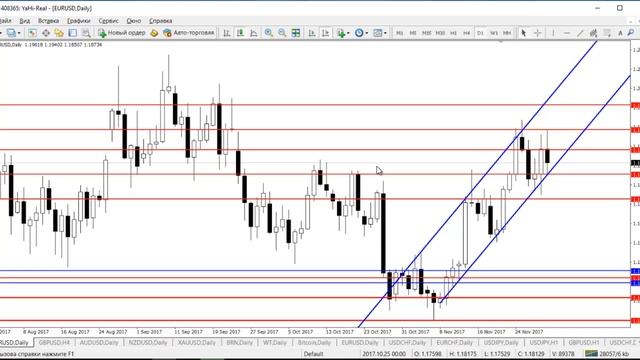
Task: Click the Default profile status bar entry
Action: pos(313,354)
